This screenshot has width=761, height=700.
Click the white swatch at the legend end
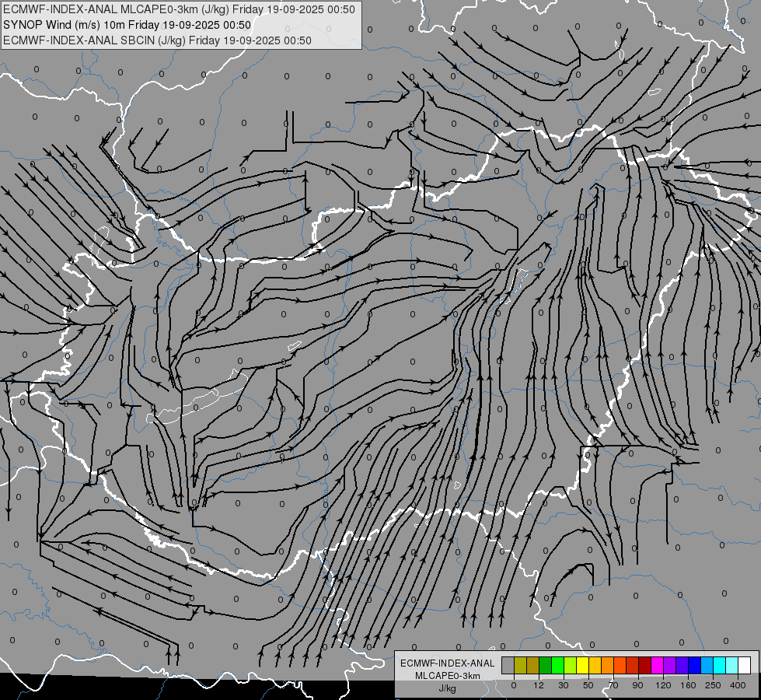(745, 665)
